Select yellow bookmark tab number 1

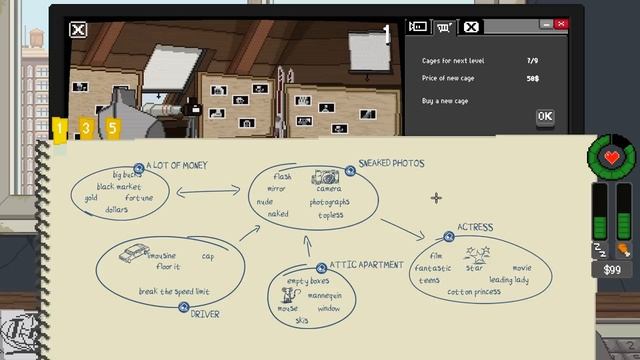coord(60,129)
